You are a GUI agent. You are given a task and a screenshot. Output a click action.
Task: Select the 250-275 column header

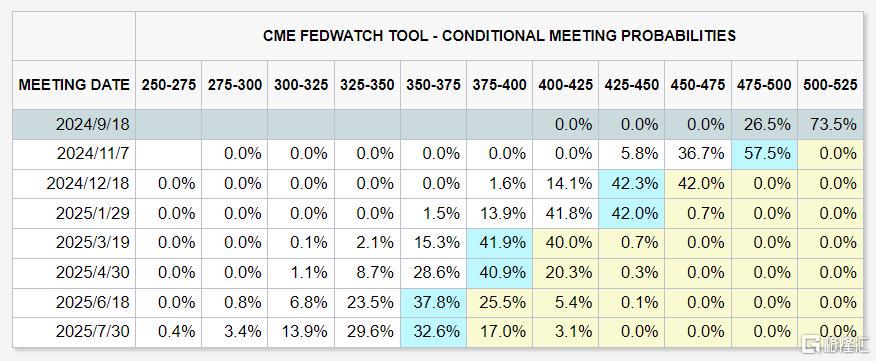(x=168, y=85)
